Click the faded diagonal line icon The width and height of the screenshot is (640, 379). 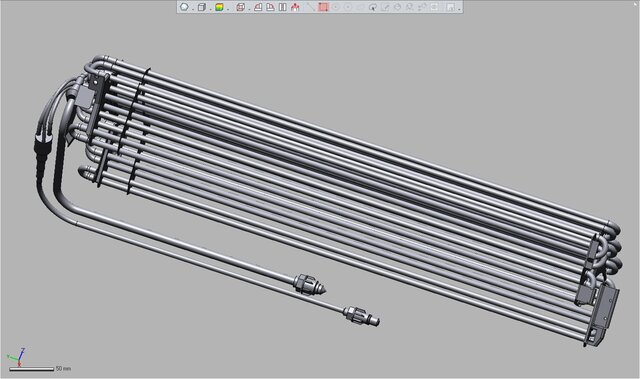pyautogui.click(x=311, y=7)
